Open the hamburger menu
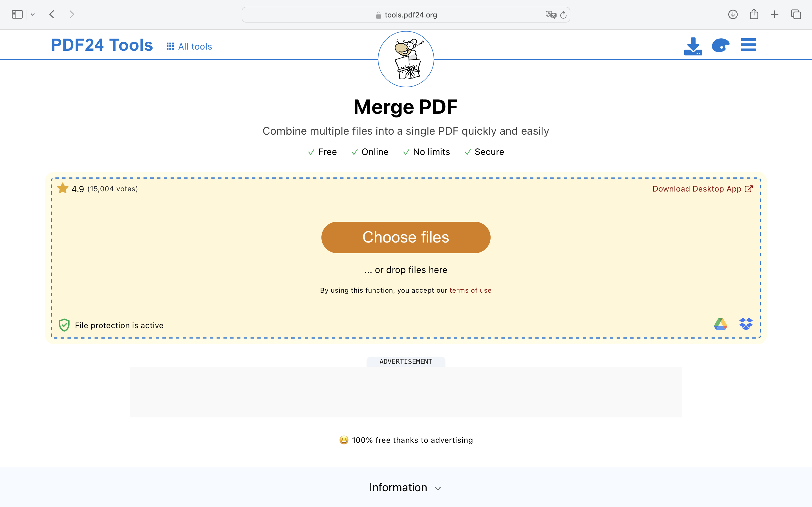The height and width of the screenshot is (507, 812). [x=748, y=45]
